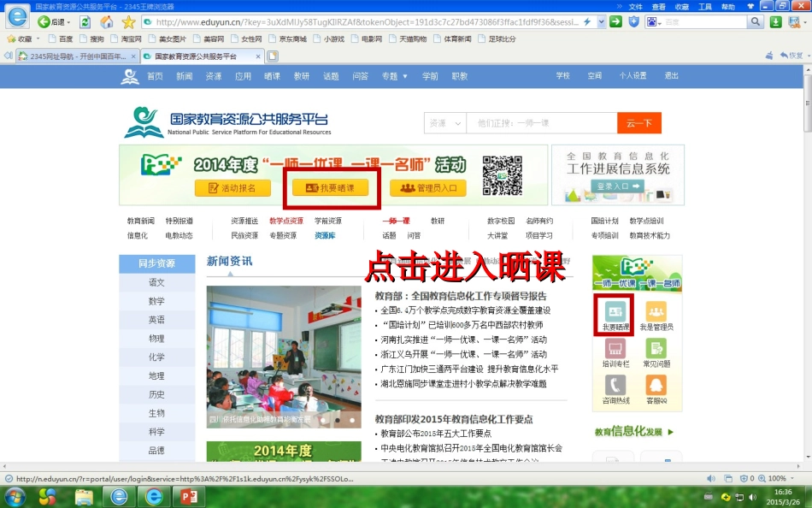Expand the 专题 navigation dropdown
Image resolution: width=812 pixels, height=508 pixels.
coord(394,76)
